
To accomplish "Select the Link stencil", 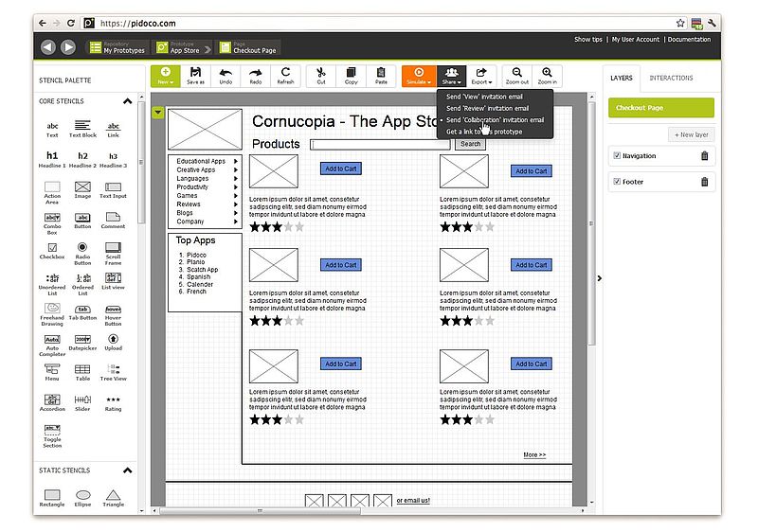I will click(113, 130).
